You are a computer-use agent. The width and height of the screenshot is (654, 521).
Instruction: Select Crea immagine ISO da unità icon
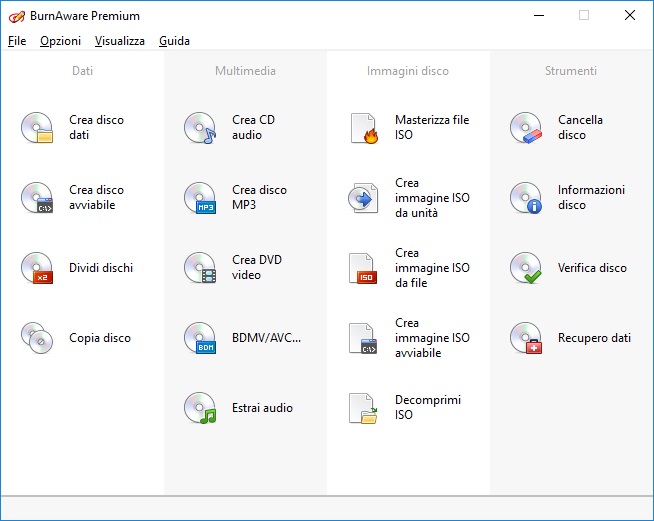tap(363, 198)
